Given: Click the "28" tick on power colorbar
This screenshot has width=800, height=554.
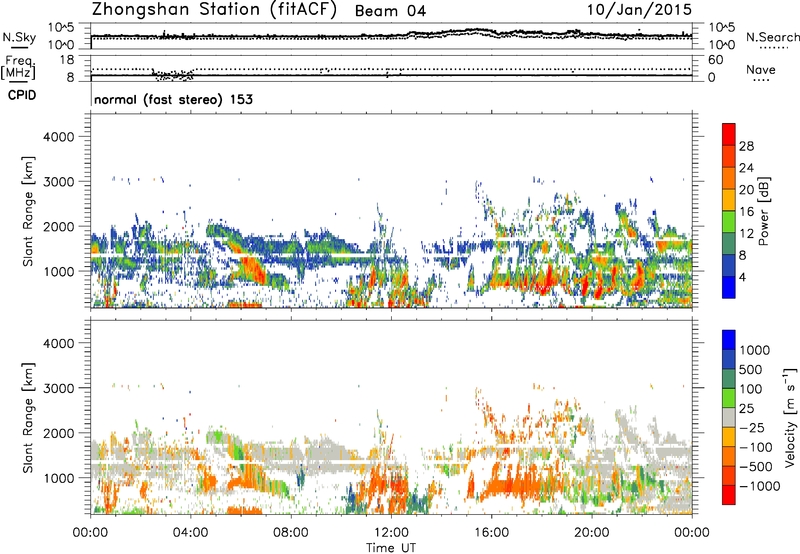Looking at the screenshot, I should pyautogui.click(x=746, y=146).
